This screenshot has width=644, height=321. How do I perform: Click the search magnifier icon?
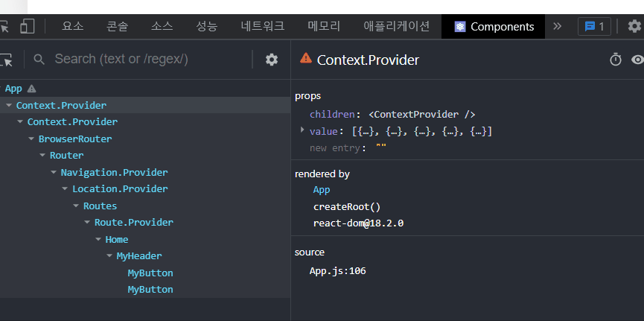point(39,60)
